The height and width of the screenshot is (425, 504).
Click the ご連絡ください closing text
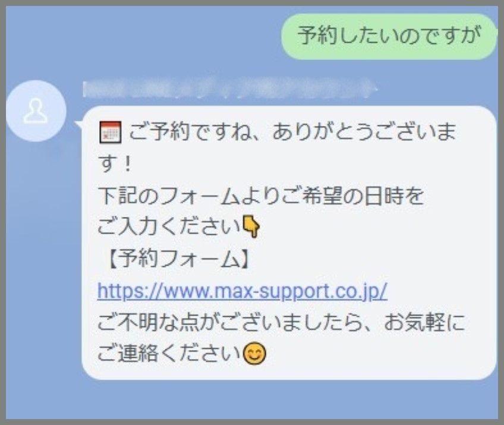pos(169,353)
